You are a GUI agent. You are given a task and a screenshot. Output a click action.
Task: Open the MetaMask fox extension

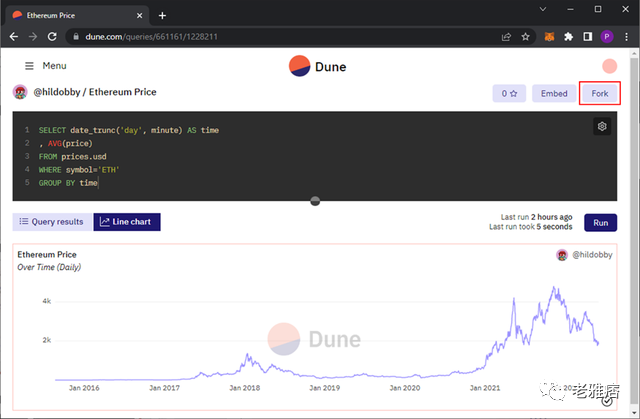click(x=548, y=37)
